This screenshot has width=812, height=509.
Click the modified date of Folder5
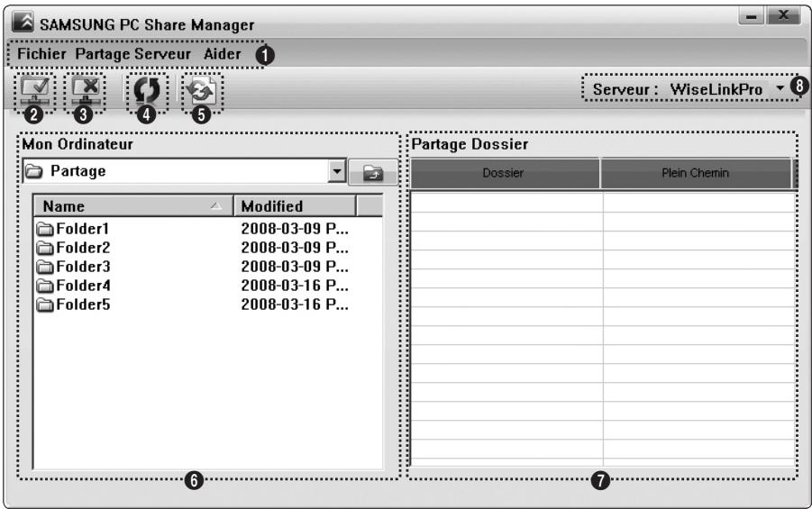tap(295, 304)
